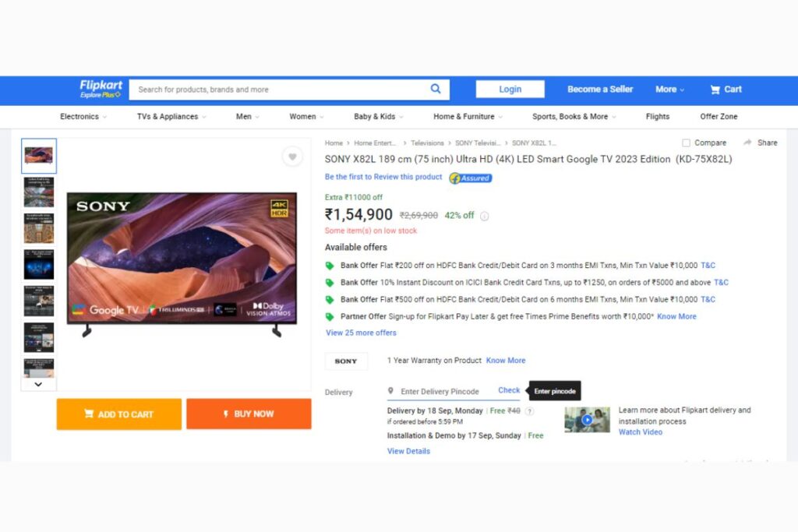
Task: Add the TV to wishlist heart
Action: [293, 157]
